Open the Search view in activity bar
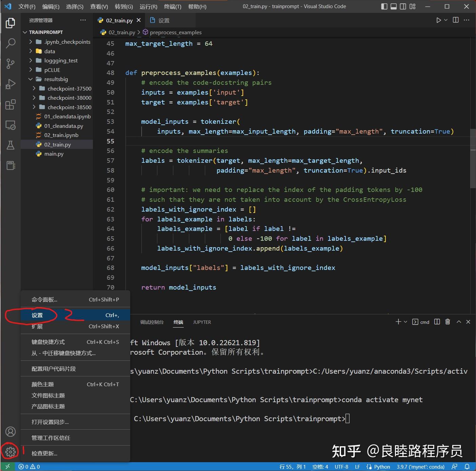 (11, 43)
